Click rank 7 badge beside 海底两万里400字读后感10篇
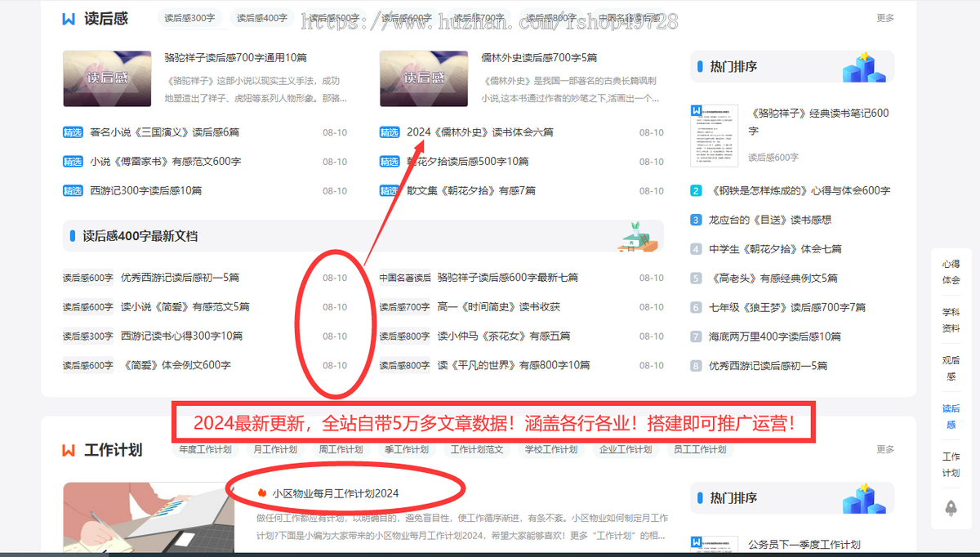980x557 pixels. point(696,336)
